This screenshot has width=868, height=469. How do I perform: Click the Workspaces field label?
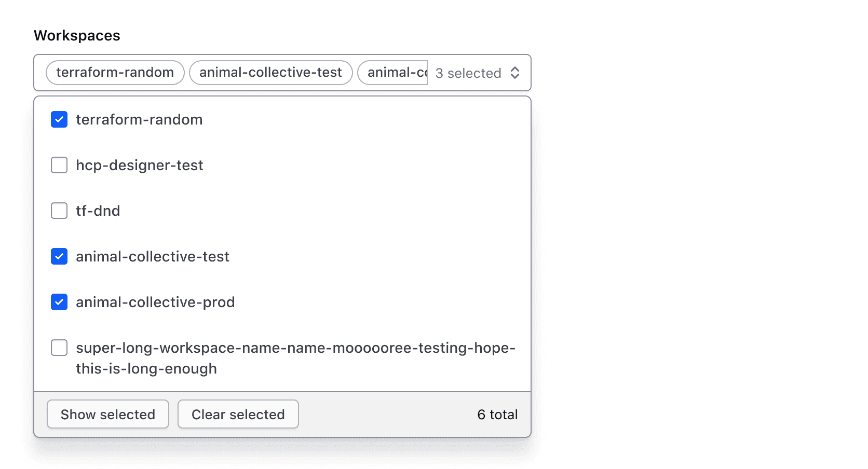(77, 35)
